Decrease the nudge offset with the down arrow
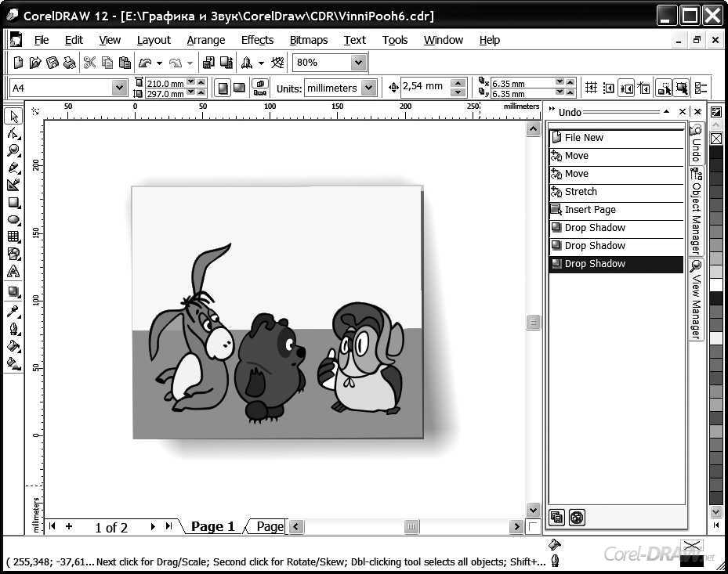The image size is (728, 574). [458, 92]
